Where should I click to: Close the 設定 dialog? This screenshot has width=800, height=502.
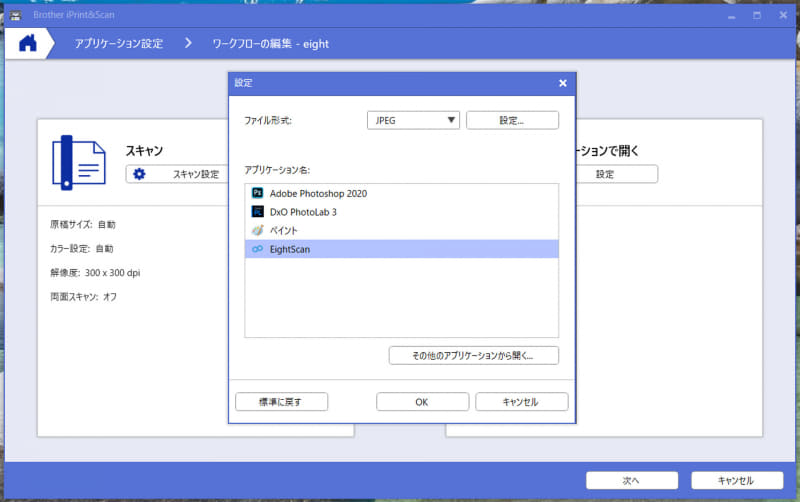click(x=563, y=83)
